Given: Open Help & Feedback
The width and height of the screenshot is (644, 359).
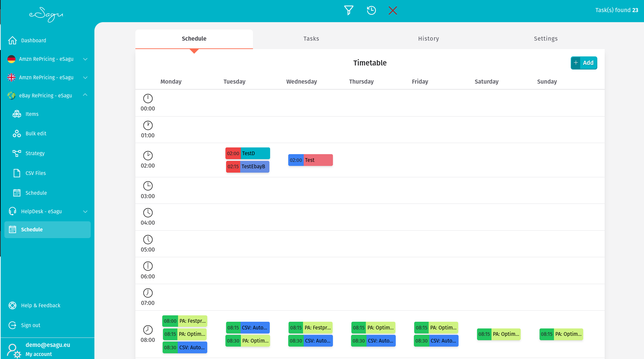Looking at the screenshot, I should tap(40, 305).
